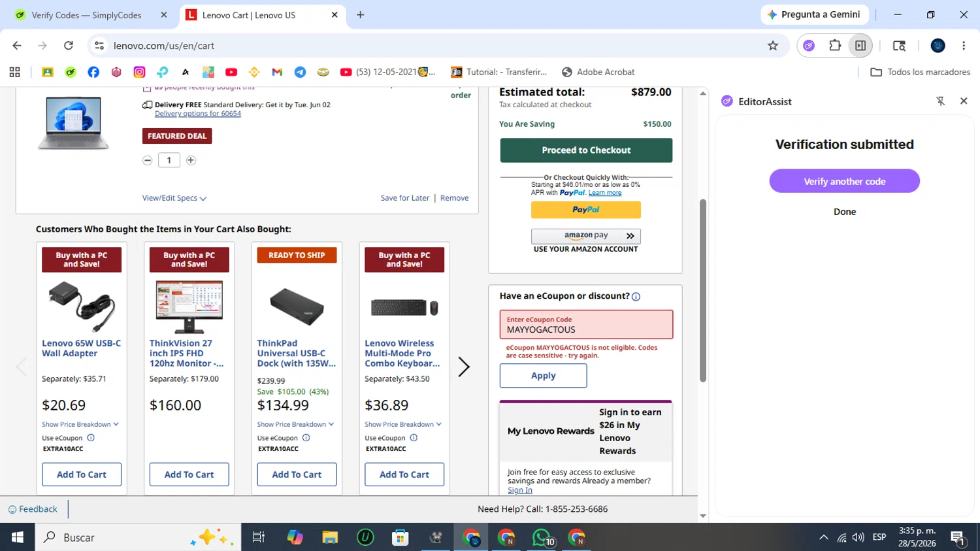980x551 pixels.
Task: Open File Explorer from taskbar
Action: point(330,537)
